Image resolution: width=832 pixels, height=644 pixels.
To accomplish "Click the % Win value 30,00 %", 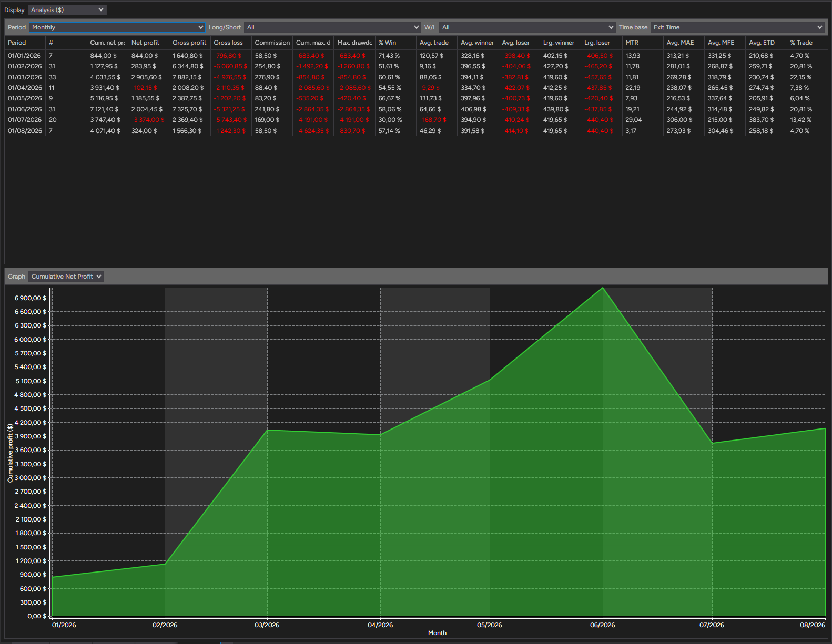I will pyautogui.click(x=390, y=120).
